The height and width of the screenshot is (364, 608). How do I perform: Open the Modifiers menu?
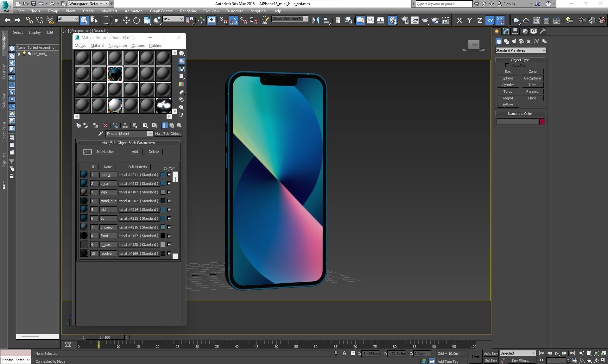point(109,11)
